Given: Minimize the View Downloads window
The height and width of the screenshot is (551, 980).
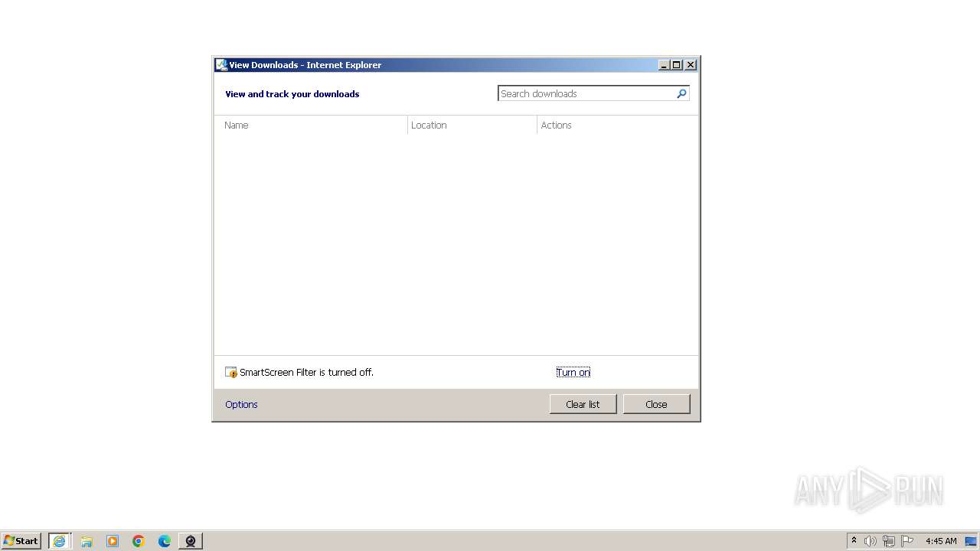Looking at the screenshot, I should tap(664, 65).
